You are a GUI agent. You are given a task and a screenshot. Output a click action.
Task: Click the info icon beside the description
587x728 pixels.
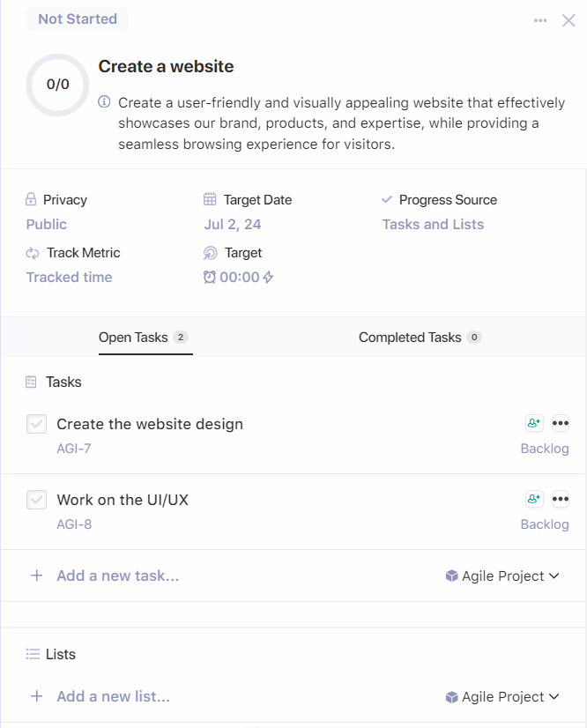tap(104, 102)
